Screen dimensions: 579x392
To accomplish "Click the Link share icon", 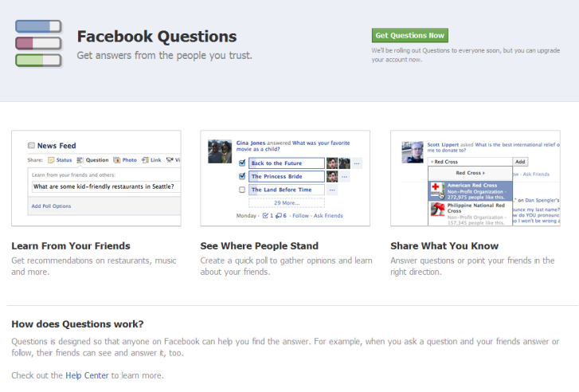I will pos(145,160).
